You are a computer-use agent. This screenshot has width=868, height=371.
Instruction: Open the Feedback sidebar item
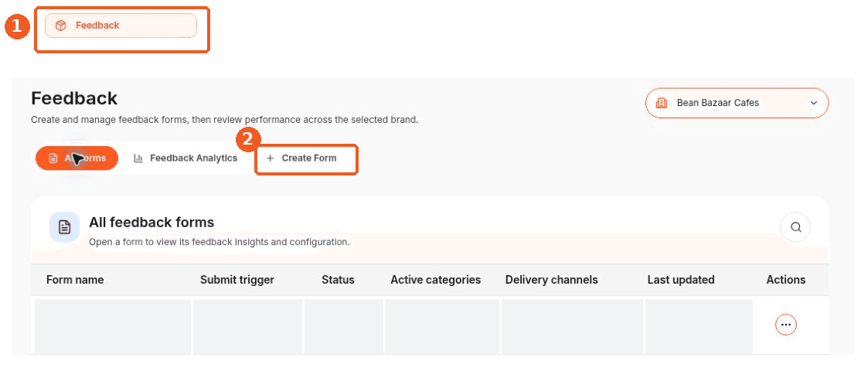click(x=121, y=26)
